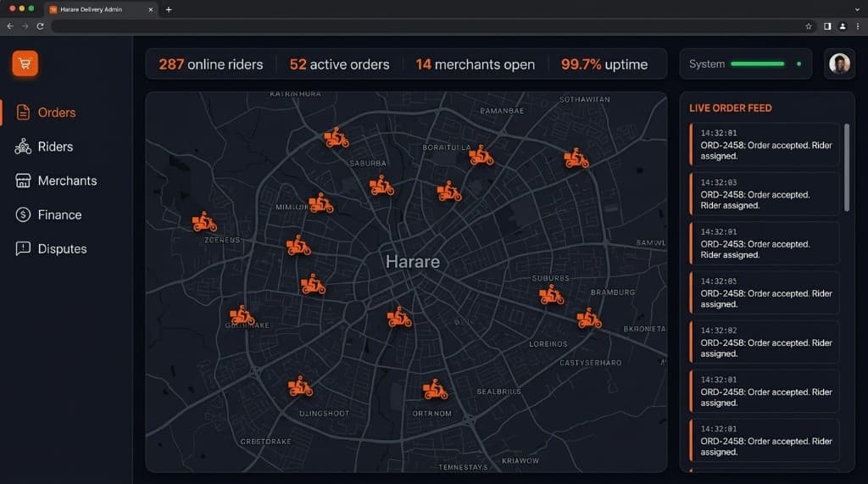
Task: Select the rider marker above ZCERENS label
Action: (x=203, y=221)
